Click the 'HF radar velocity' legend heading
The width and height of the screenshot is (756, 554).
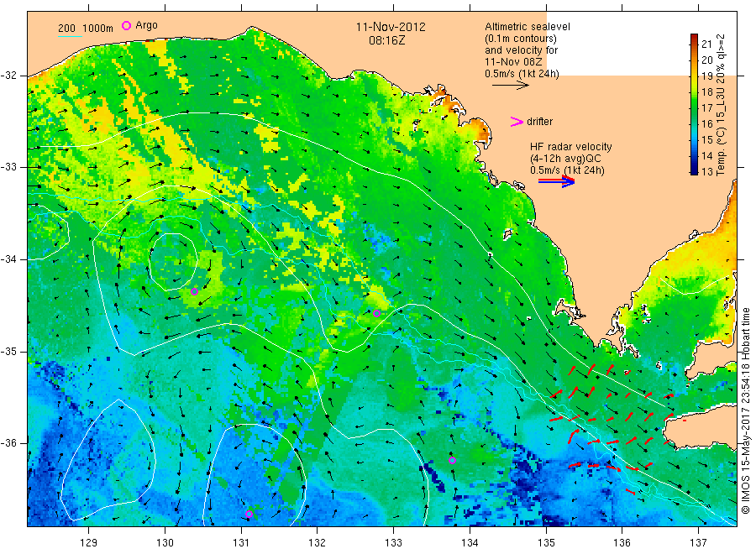coord(571,147)
